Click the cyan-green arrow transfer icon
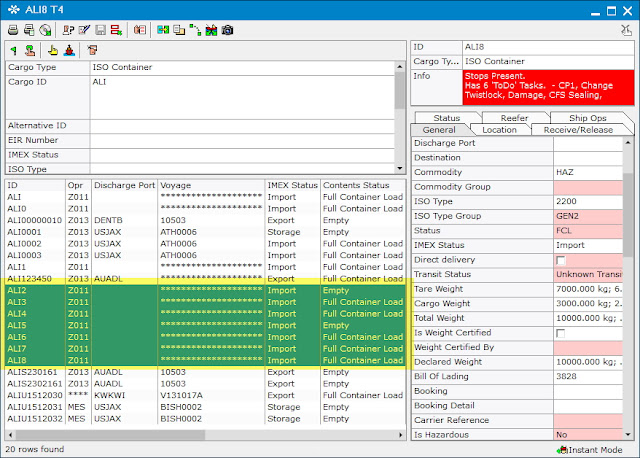 (163, 30)
